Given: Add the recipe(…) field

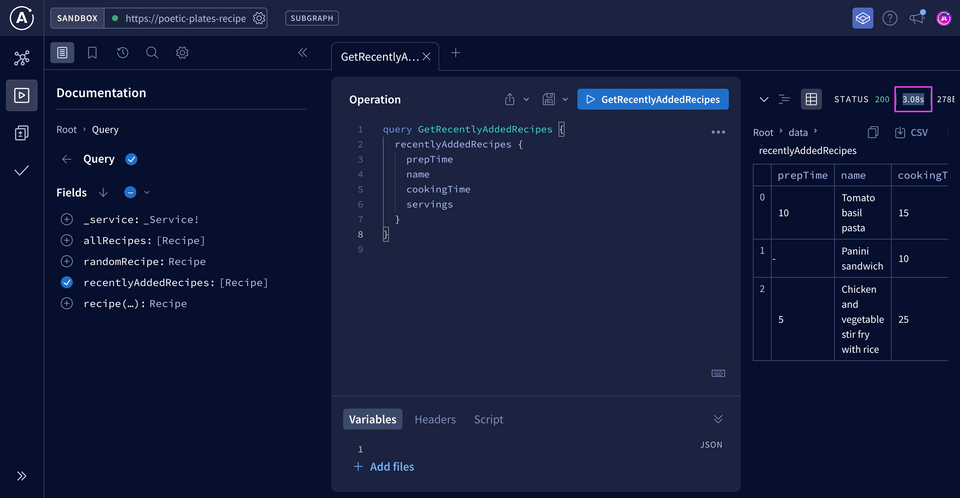Looking at the screenshot, I should tap(67, 303).
